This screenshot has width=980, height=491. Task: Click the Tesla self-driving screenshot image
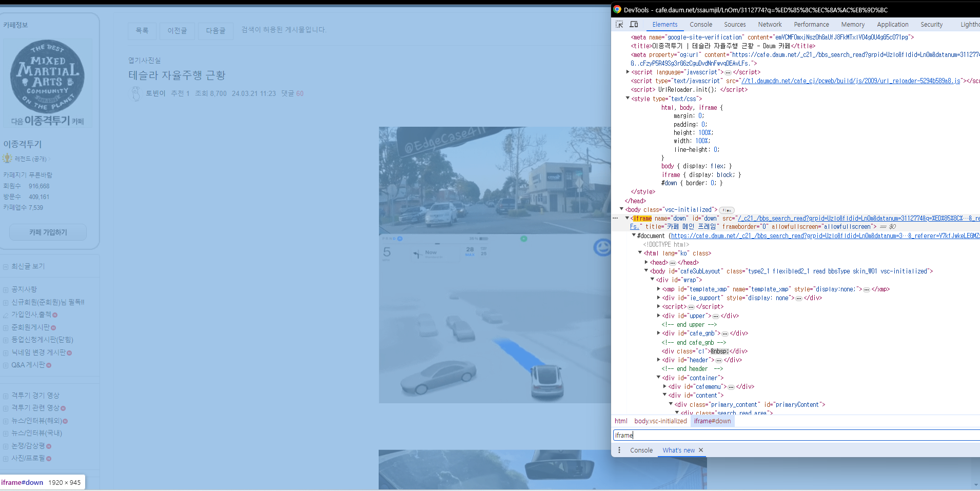pos(495,265)
